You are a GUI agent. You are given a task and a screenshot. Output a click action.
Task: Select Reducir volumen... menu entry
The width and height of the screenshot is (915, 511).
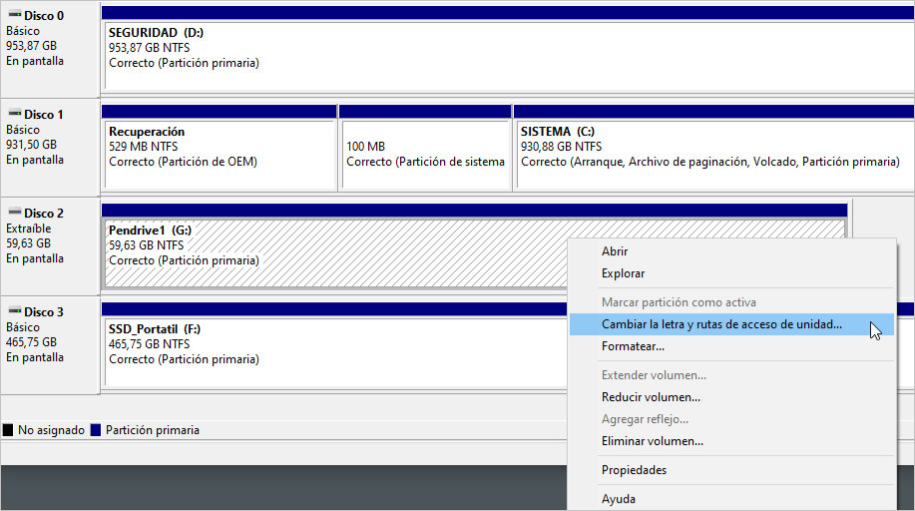click(650, 397)
